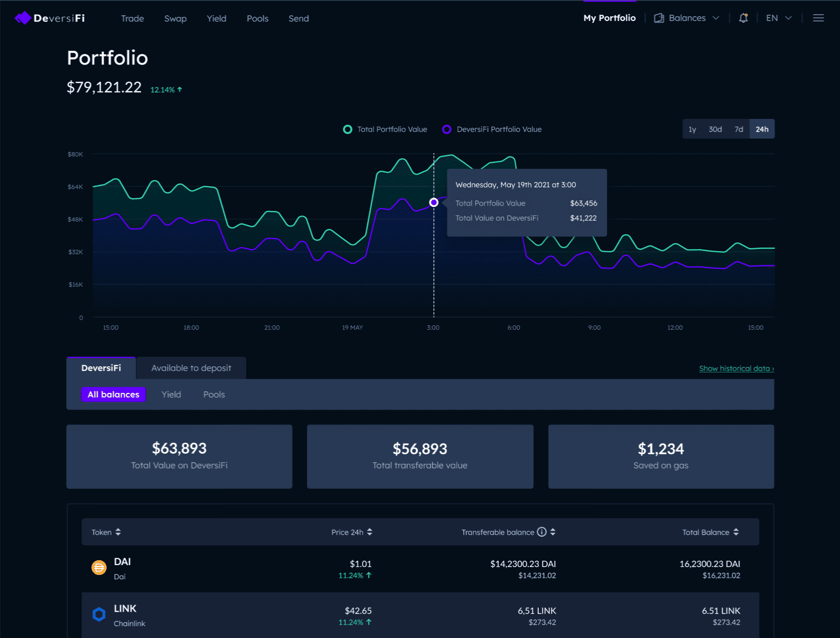Image resolution: width=840 pixels, height=638 pixels.
Task: Click the $14,2300.23 DAI transferable balance
Action: click(523, 564)
